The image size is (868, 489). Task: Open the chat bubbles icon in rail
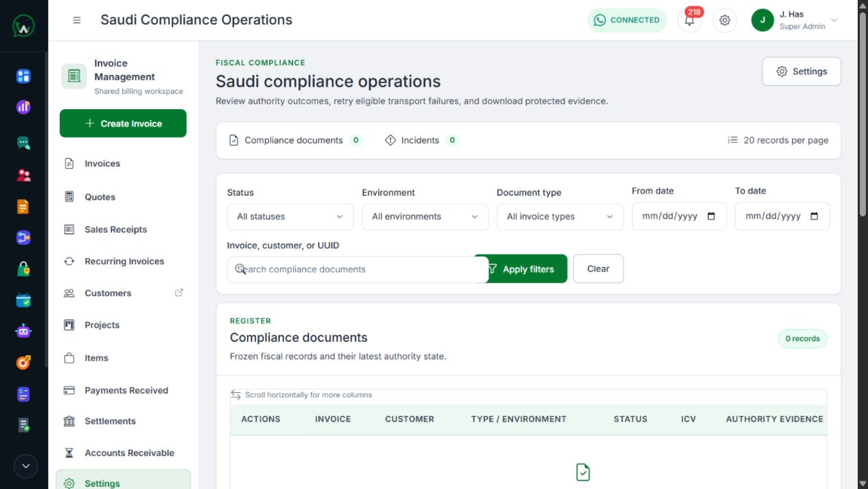pyautogui.click(x=23, y=143)
